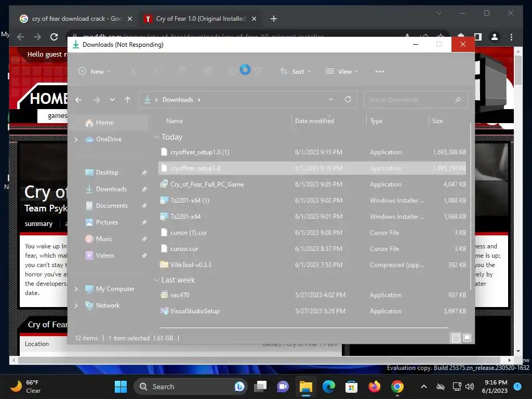Go back in File Explorer
532x399 pixels.
click(78, 100)
